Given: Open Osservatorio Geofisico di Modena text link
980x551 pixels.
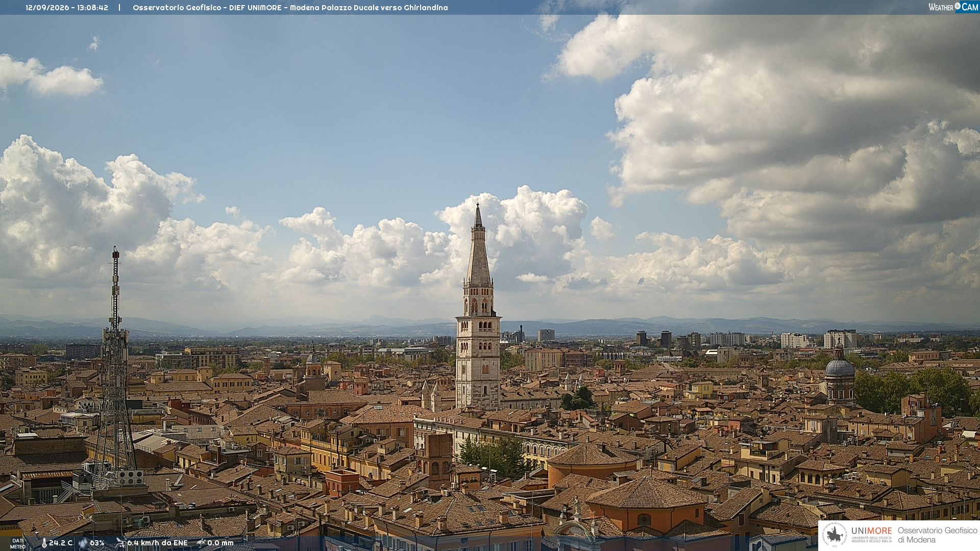Looking at the screenshot, I should (x=937, y=535).
